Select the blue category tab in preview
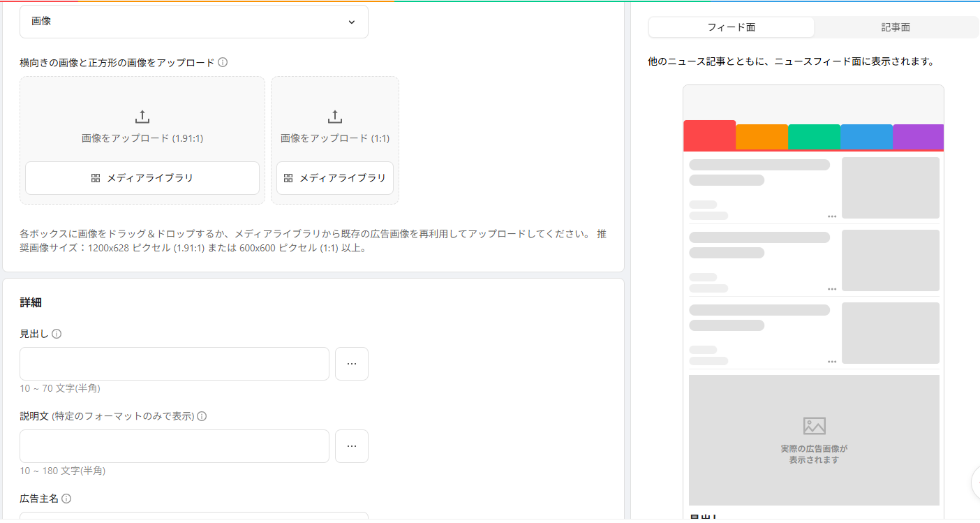The height and width of the screenshot is (523, 980). point(866,137)
